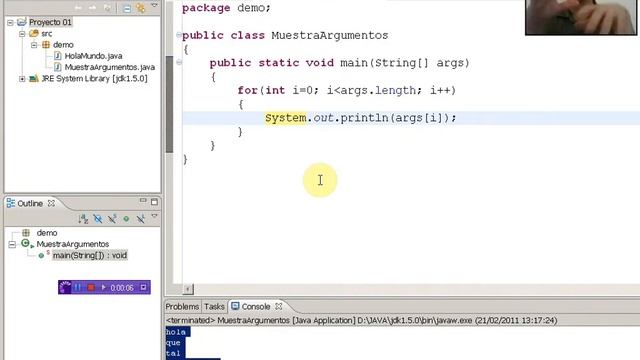Click the demo package icon in Package Explorer
The width and height of the screenshot is (640, 360).
[46, 45]
